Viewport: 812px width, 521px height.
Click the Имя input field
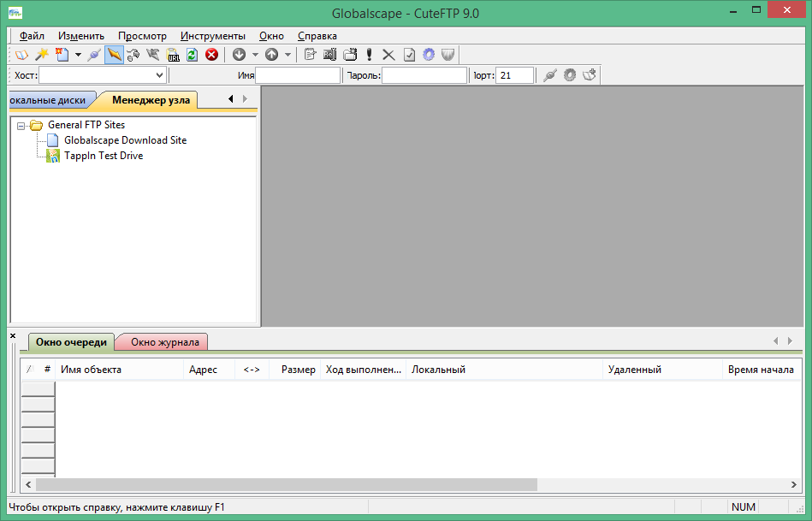click(298, 75)
